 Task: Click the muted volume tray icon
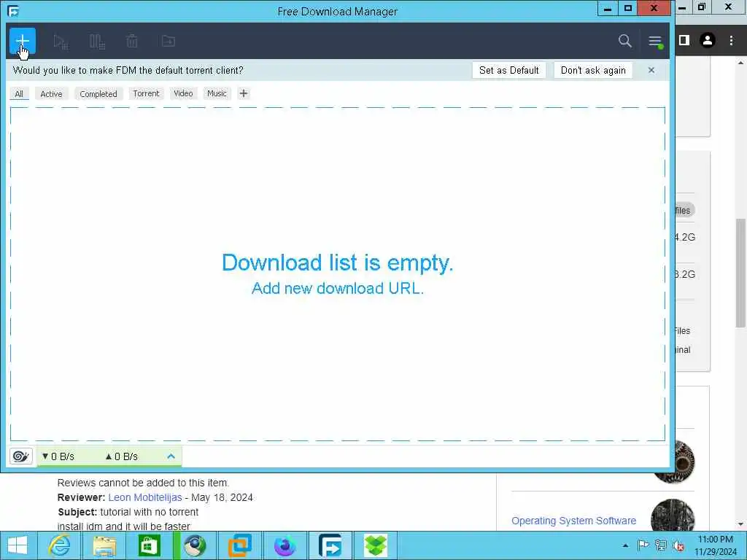(x=678, y=545)
